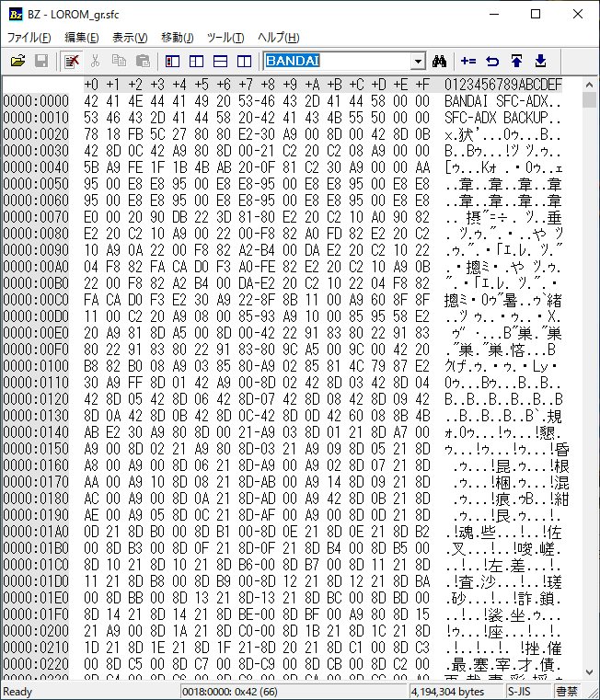Open the search history dropdown arrow
The height and width of the screenshot is (700, 600).
(418, 61)
